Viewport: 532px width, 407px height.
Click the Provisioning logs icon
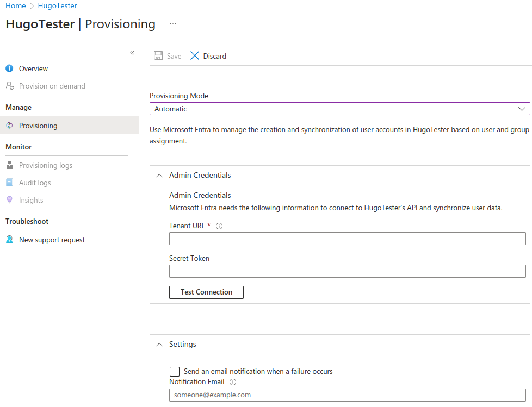point(9,165)
